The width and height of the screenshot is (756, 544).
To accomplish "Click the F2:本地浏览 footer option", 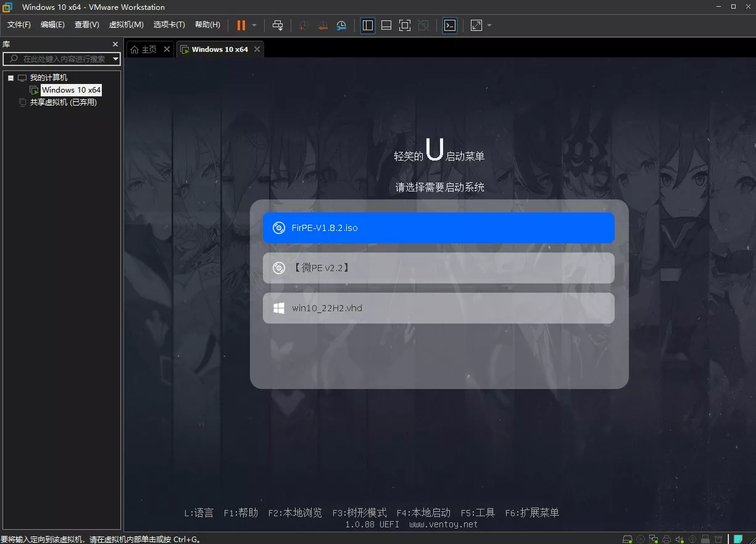I will pyautogui.click(x=295, y=513).
